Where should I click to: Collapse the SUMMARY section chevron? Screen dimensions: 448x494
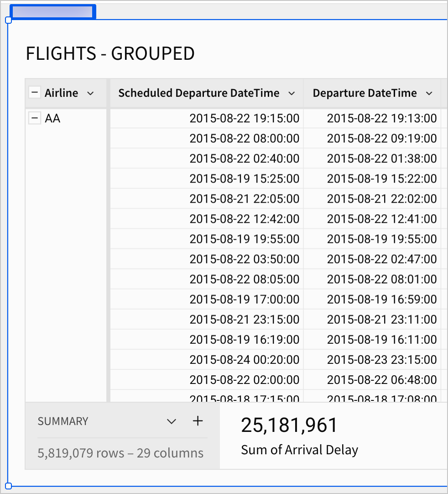tap(172, 421)
